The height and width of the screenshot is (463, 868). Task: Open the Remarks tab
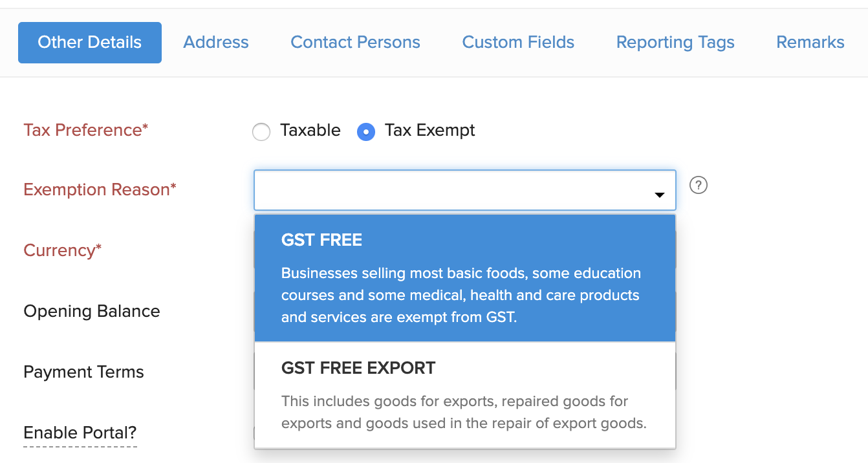pyautogui.click(x=810, y=43)
